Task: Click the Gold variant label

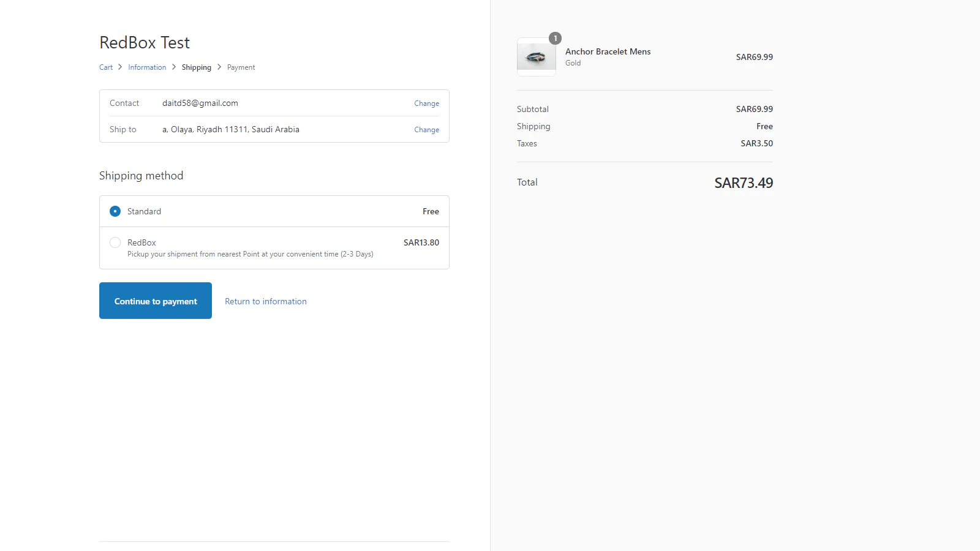Action: [573, 63]
